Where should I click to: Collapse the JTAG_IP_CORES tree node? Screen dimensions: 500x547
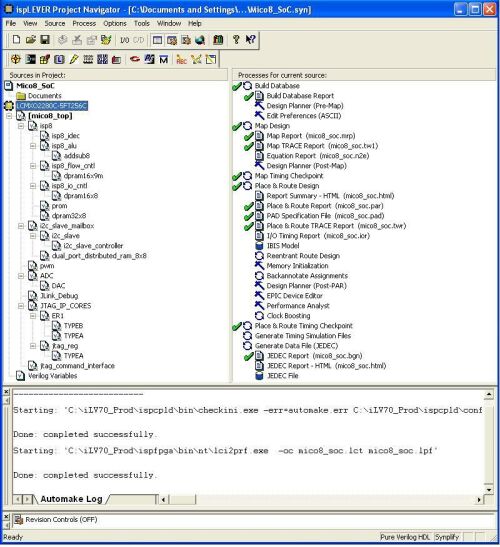pyautogui.click(x=21, y=306)
